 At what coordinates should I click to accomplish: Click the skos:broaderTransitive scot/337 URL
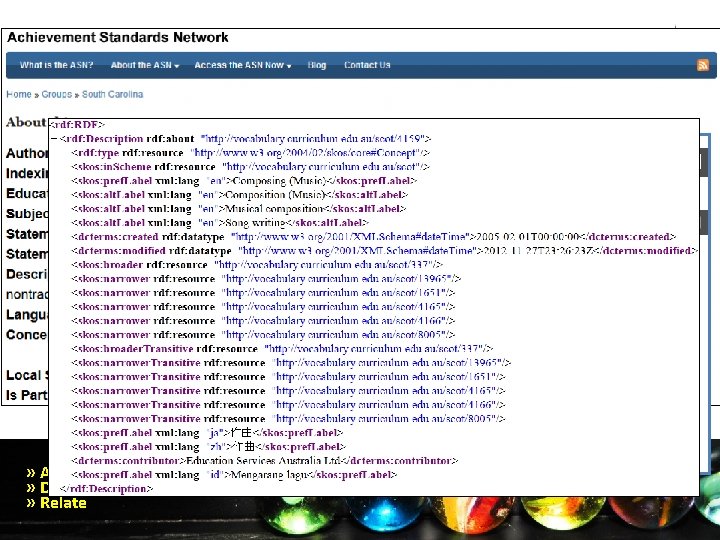click(375, 349)
